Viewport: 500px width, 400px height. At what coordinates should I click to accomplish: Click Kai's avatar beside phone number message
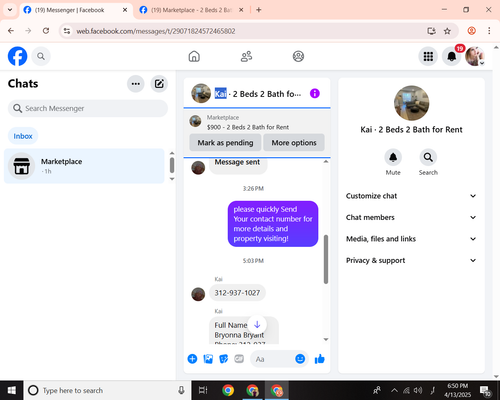[198, 294]
